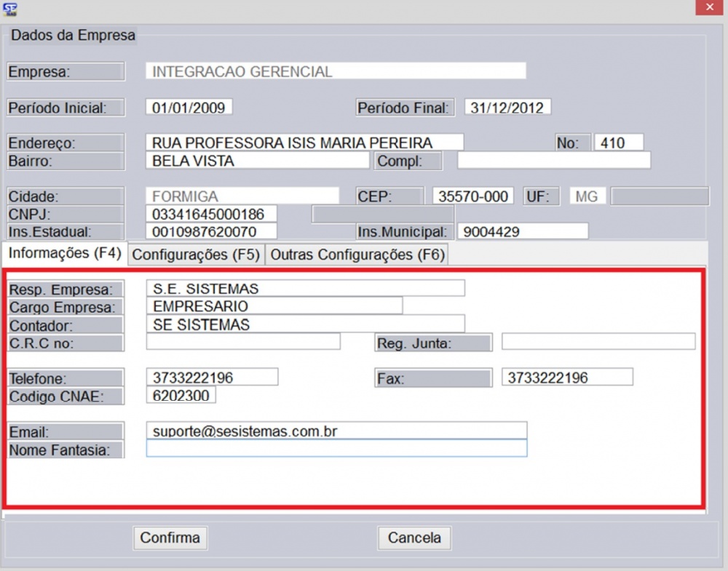Click into the Fax number field

click(x=566, y=378)
